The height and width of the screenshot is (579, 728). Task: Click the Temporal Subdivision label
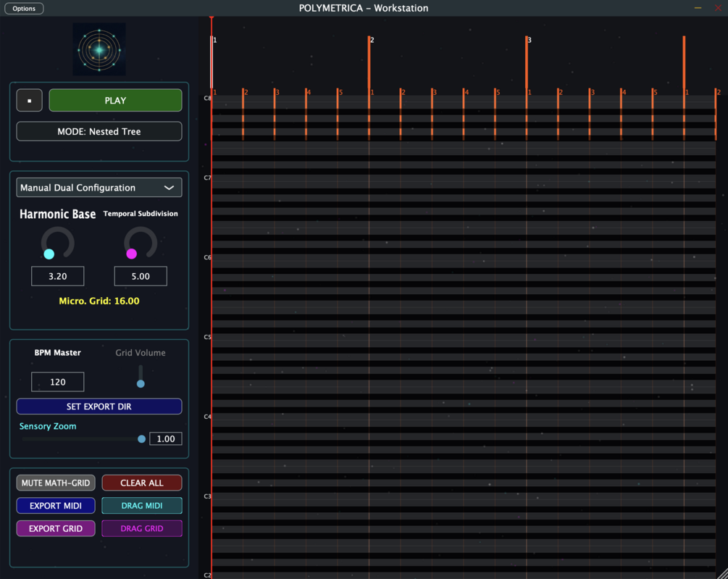click(x=141, y=214)
